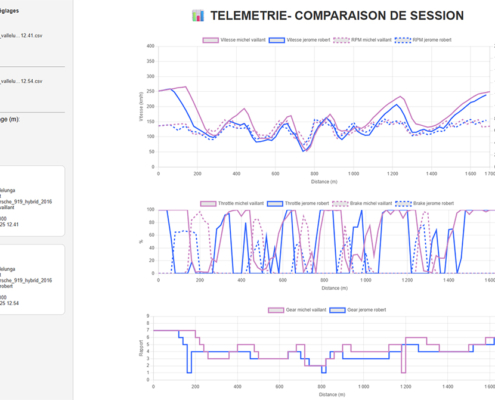Toggle Throttle michel vaillant legend swatch

(x=208, y=203)
